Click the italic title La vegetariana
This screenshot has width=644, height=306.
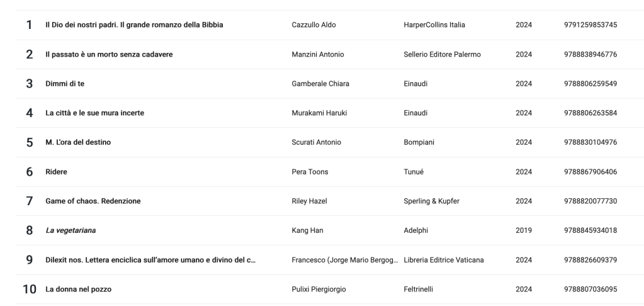pyautogui.click(x=69, y=230)
